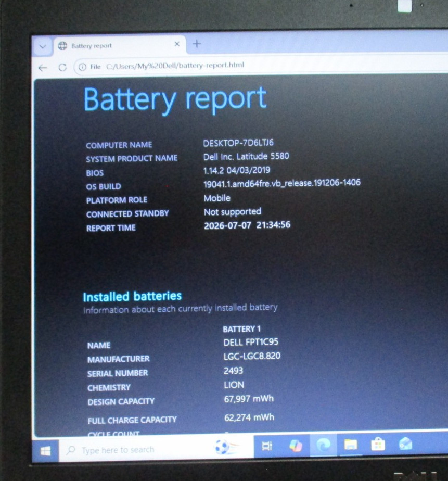
Task: Click the 'DESIGN CAPACITY' label
Action: pos(121,401)
